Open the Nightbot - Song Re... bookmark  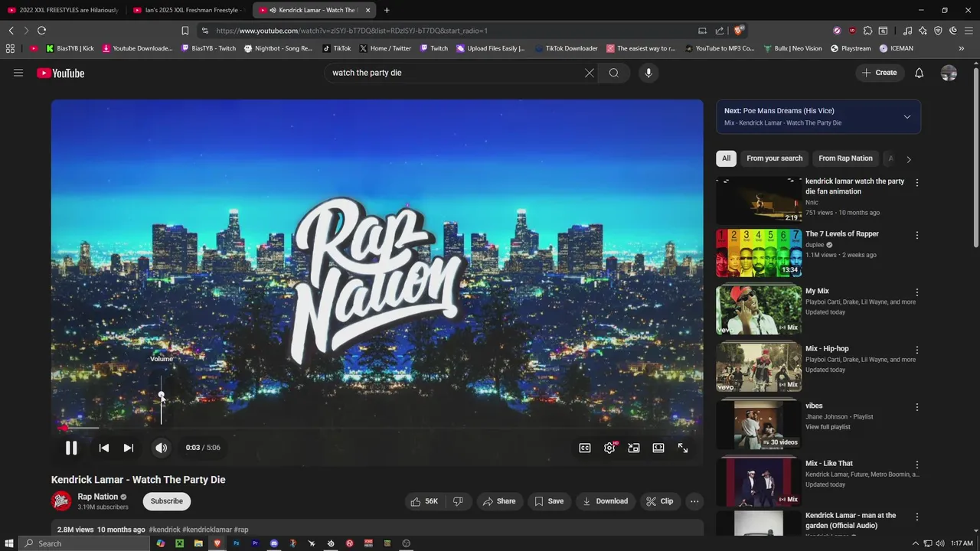[278, 48]
